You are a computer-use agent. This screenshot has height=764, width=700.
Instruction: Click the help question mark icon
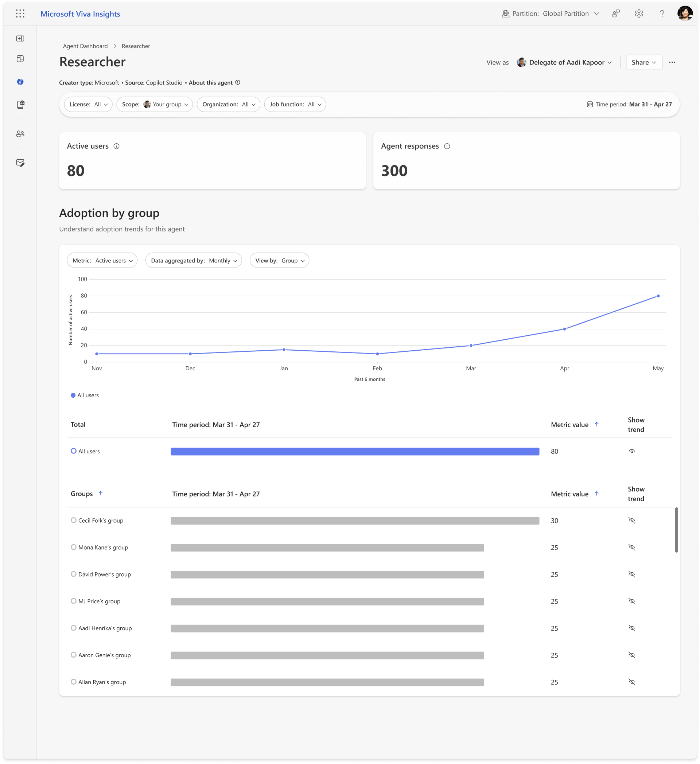coord(662,13)
